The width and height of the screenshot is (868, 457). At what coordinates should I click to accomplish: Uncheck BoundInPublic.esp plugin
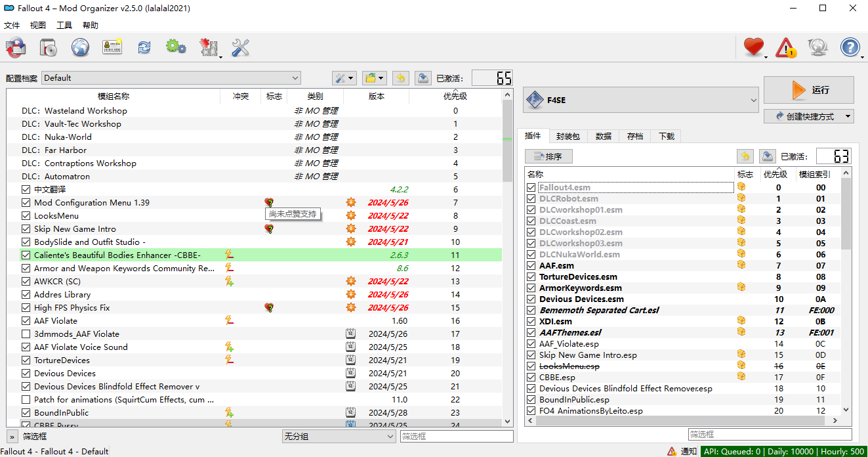coord(531,399)
